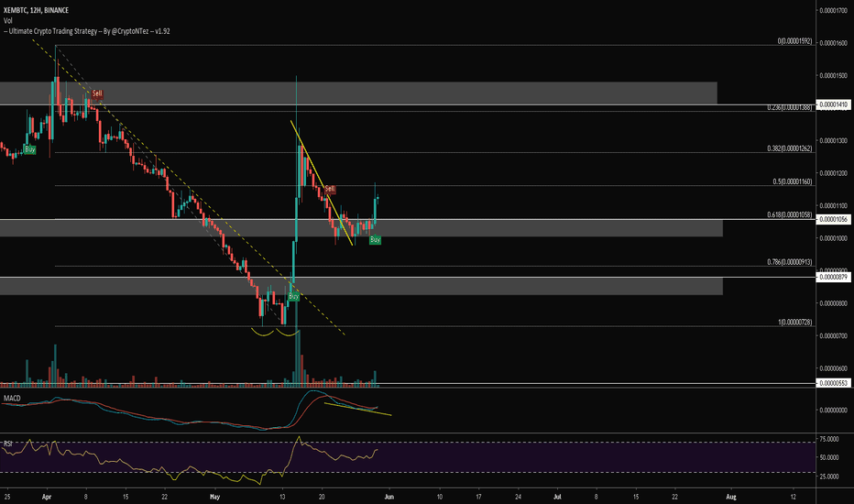Click 0.00001500 on the price axis
Screen dimensions: 854x504
point(833,76)
